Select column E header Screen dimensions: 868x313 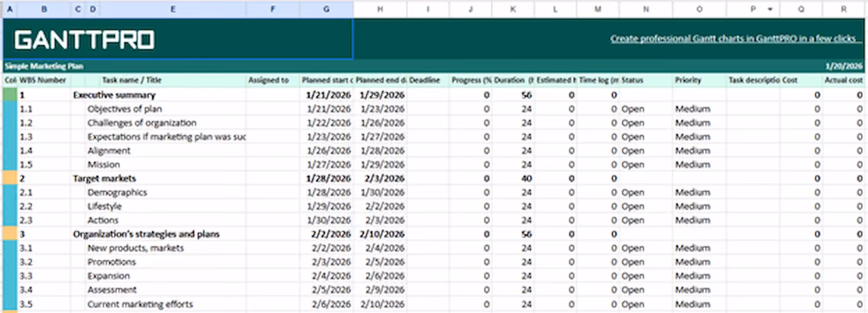pyautogui.click(x=173, y=9)
